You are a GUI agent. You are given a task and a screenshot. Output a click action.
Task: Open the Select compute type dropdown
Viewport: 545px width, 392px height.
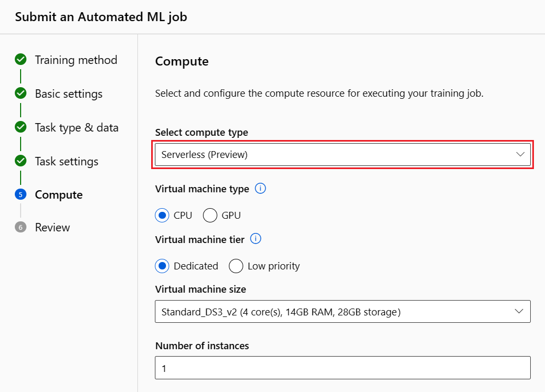point(343,155)
